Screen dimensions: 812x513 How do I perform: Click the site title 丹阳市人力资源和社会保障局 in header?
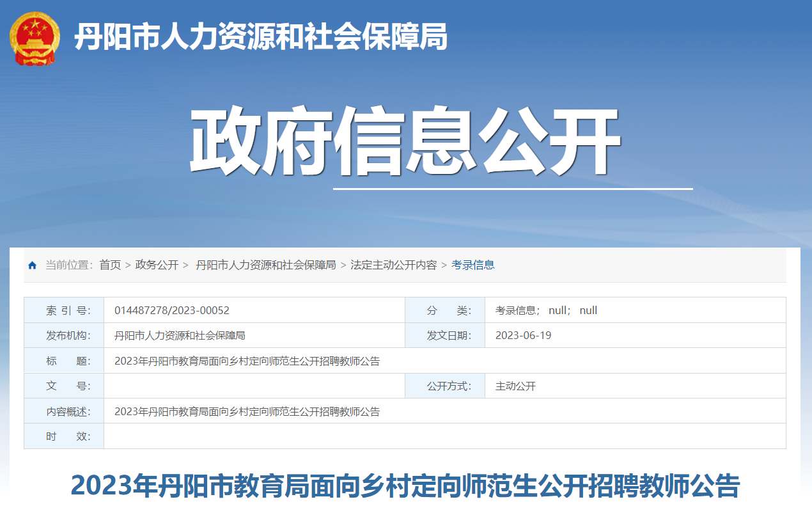(261, 36)
